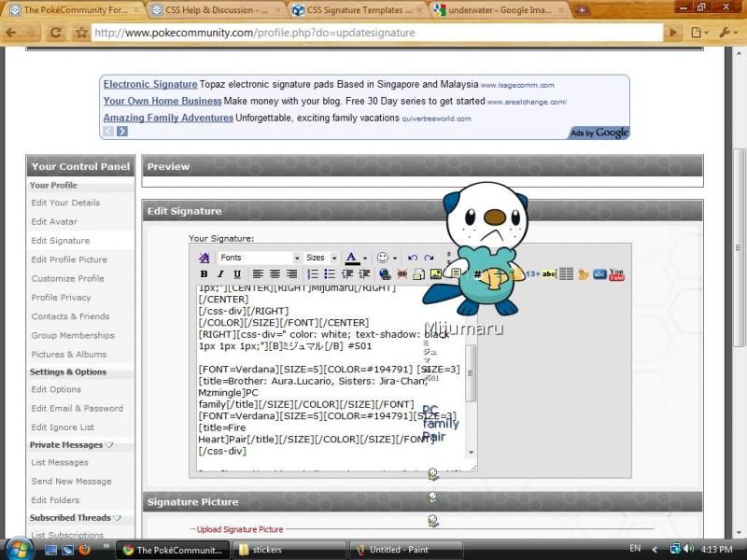
Task: Insert an ordered numbered list
Action: click(x=313, y=274)
